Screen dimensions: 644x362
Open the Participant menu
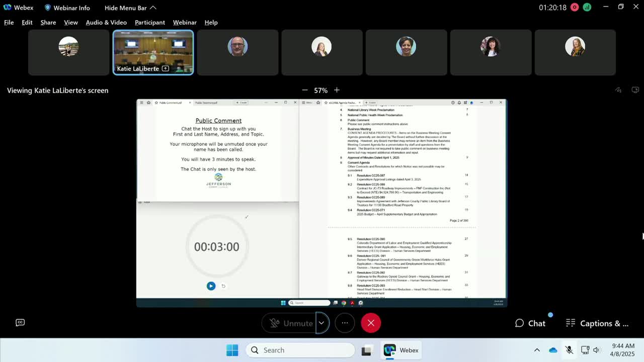[x=149, y=22]
